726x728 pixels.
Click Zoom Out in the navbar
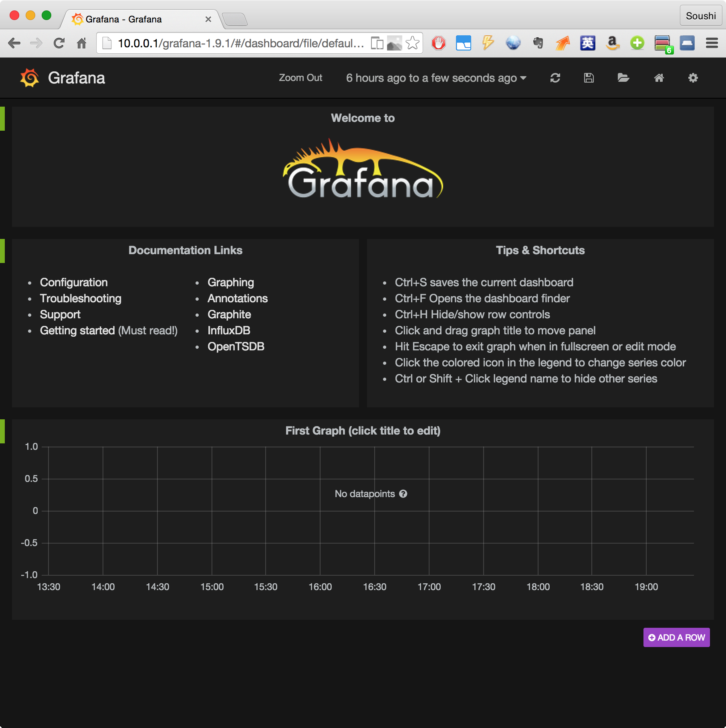[x=300, y=78]
